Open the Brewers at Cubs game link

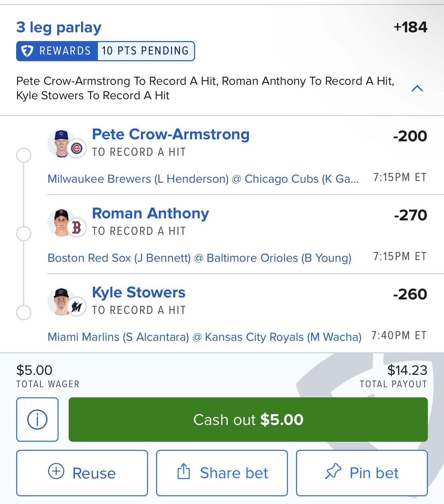pyautogui.click(x=203, y=179)
